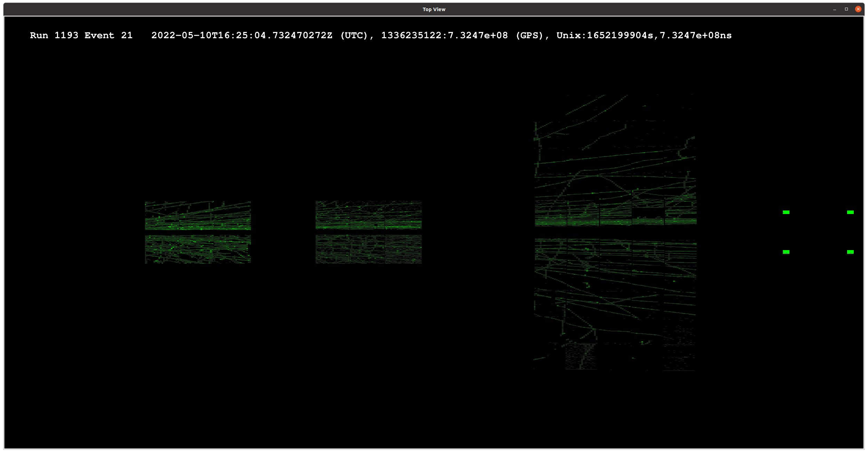868x453 pixels.
Task: Click the 'Event 21' label
Action: point(108,35)
